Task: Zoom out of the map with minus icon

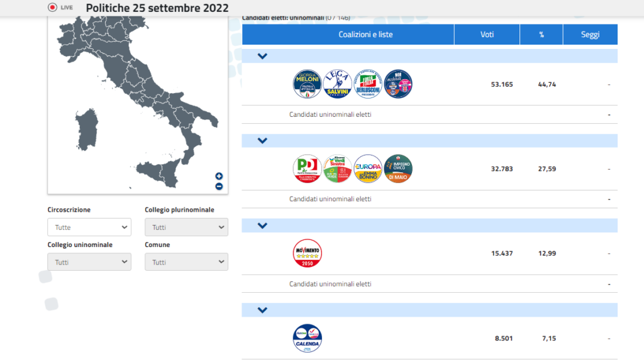Action: click(219, 187)
